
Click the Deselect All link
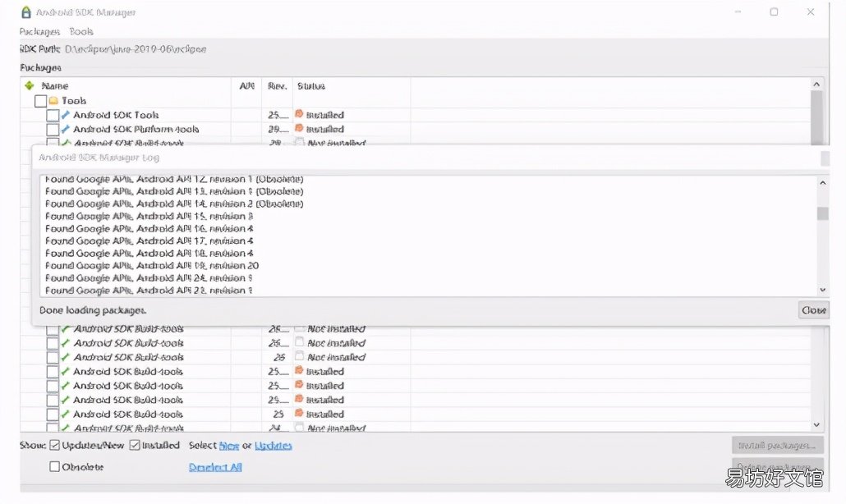point(215,467)
